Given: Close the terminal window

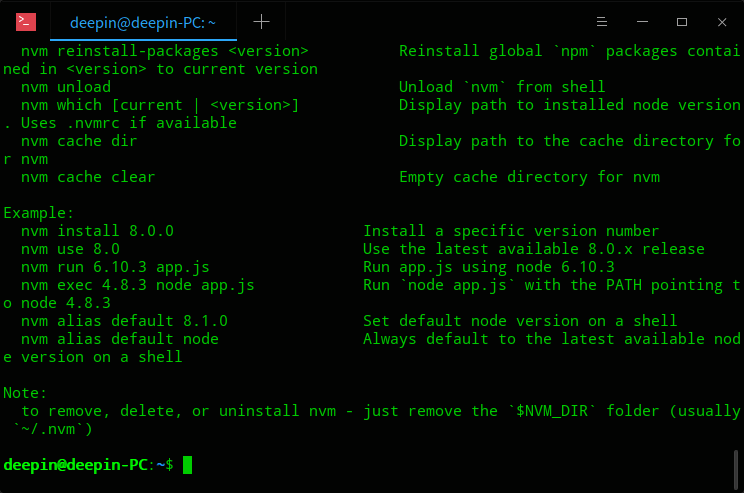Looking at the screenshot, I should pos(721,21).
